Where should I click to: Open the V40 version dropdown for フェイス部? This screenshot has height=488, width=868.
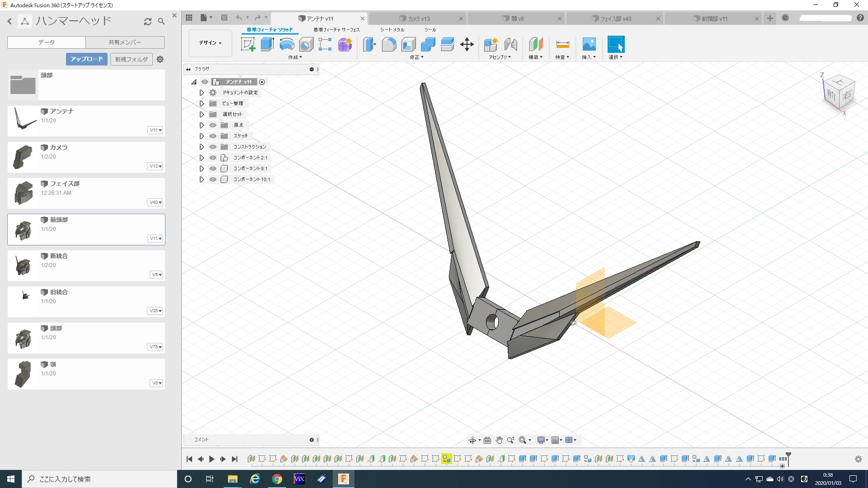click(156, 202)
